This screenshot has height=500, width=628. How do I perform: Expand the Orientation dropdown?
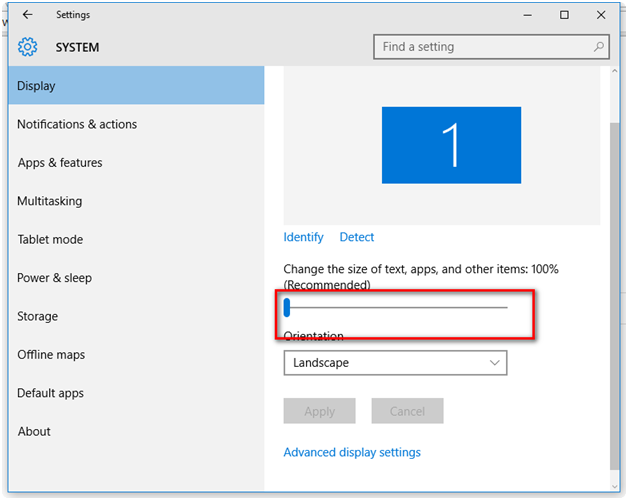point(395,363)
